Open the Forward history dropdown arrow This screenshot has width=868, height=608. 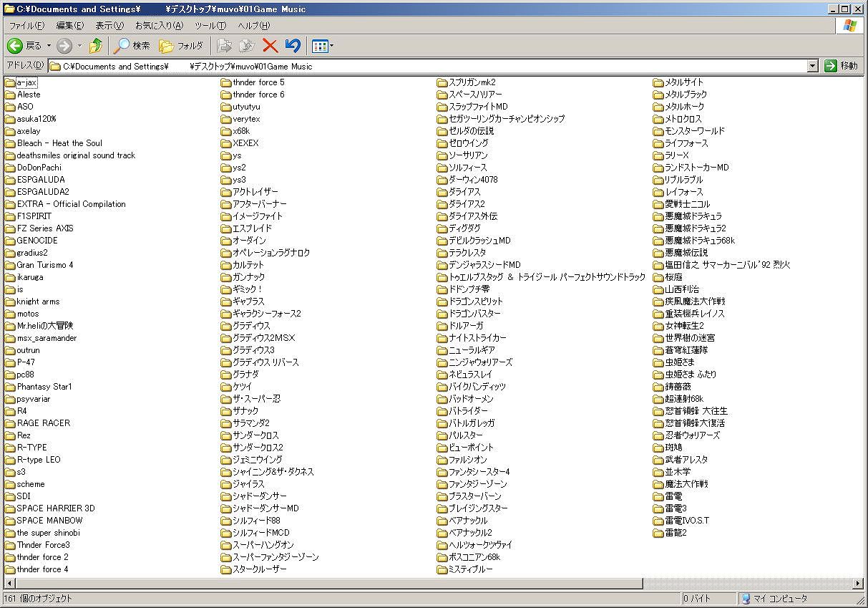[x=79, y=46]
